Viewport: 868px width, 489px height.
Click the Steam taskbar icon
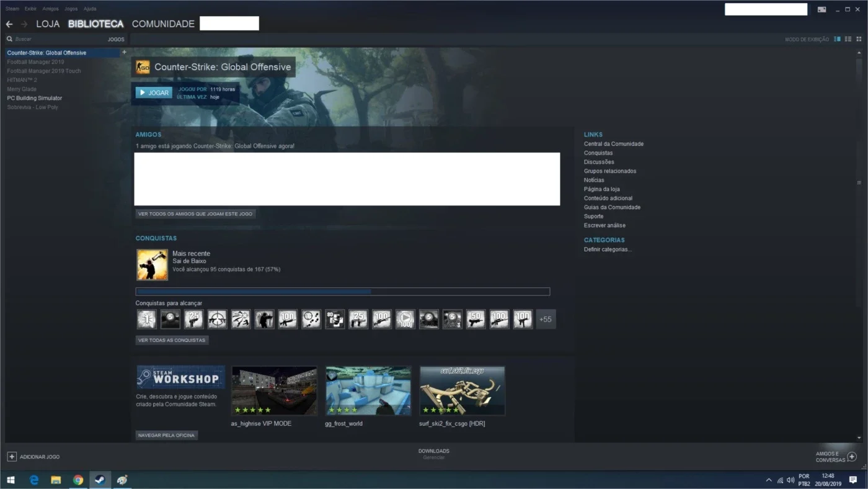click(100, 480)
